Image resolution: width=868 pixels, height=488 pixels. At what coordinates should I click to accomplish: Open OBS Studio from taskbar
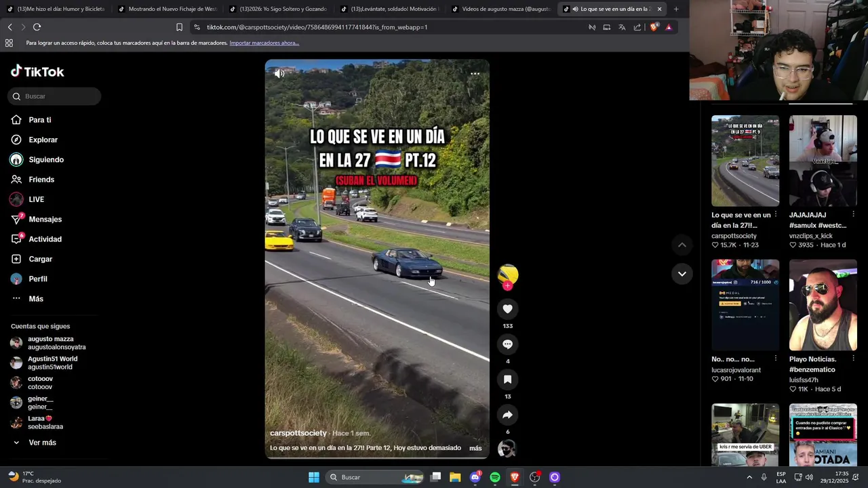pyautogui.click(x=534, y=477)
